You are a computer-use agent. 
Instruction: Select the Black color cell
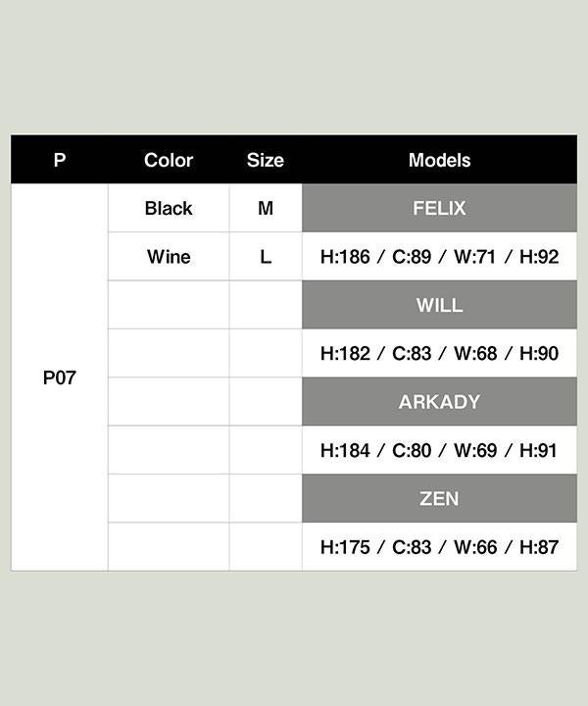(169, 208)
